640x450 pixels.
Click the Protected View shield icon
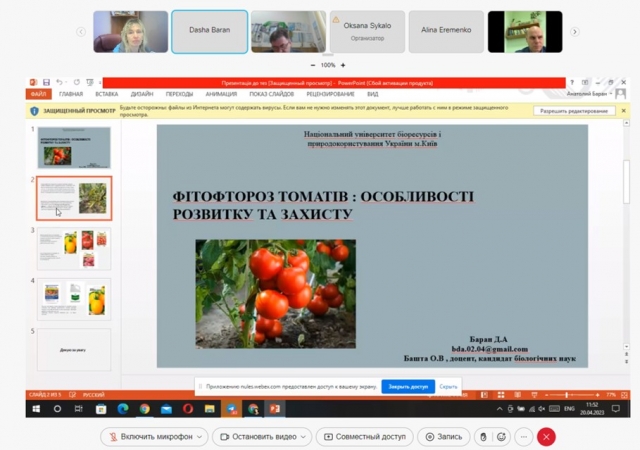[x=34, y=111]
